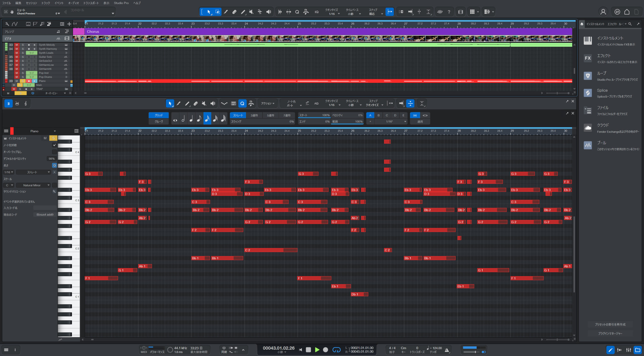644x356 pixels.
Task: Toggle the No Overlap checkbox
Action: [x=54, y=152]
